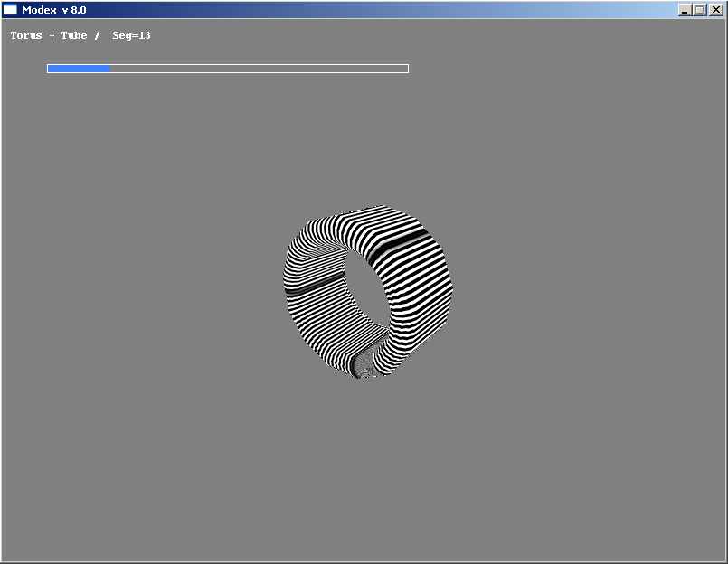Click the 'Torus + Tube' label
This screenshot has width=728, height=564.
pos(49,35)
